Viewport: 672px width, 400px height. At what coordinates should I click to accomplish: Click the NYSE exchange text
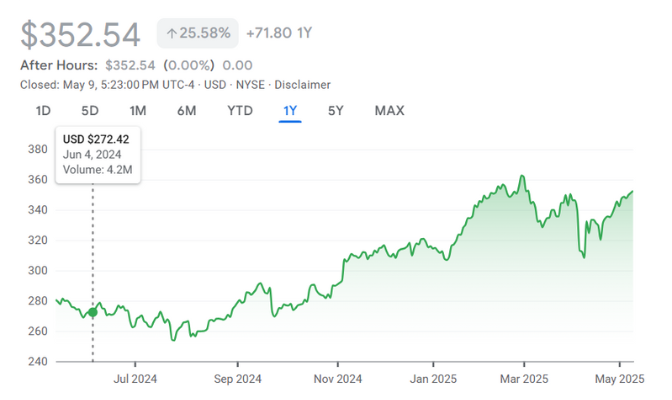[x=250, y=85]
